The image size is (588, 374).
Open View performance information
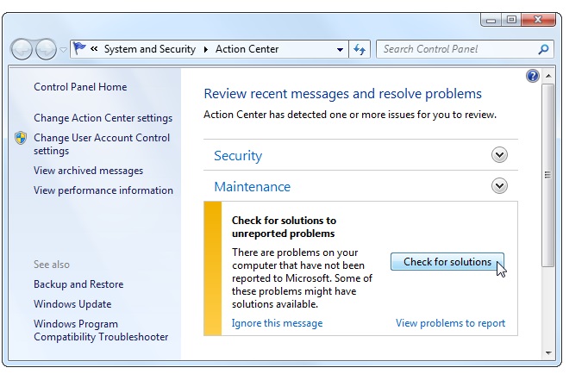click(103, 190)
